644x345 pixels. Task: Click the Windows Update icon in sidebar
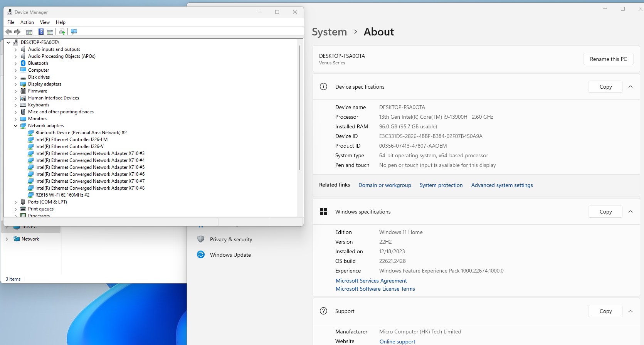point(201,255)
